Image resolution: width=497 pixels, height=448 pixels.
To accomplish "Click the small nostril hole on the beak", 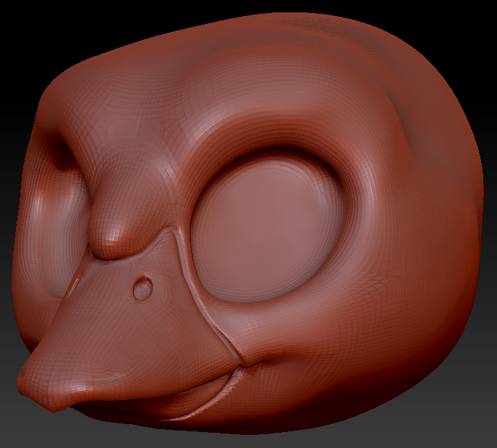I will point(143,289).
